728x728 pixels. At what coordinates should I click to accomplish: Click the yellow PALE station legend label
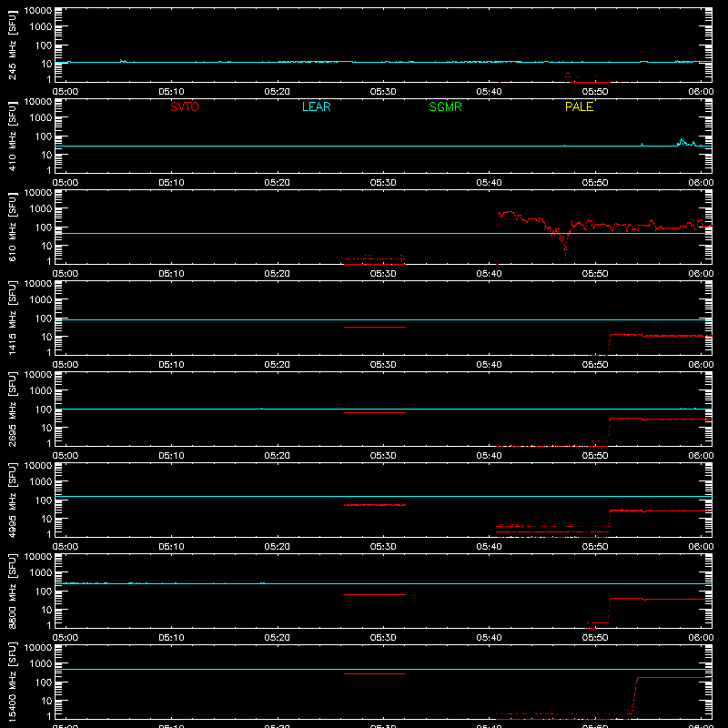coord(579,106)
